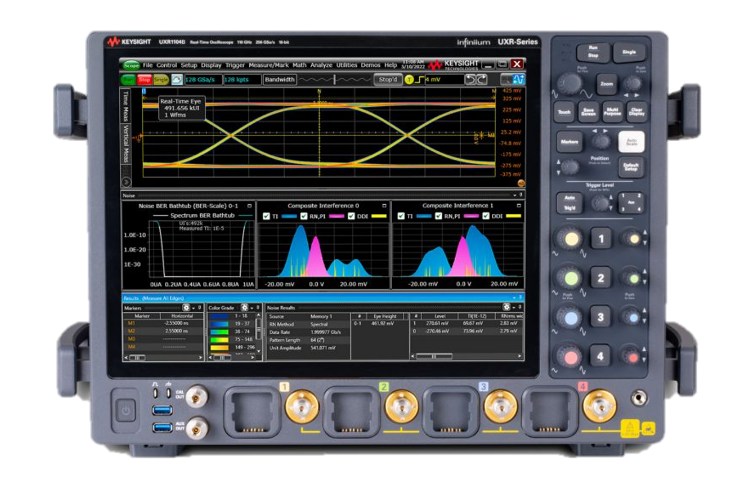Uncheck TI in Composite Interference 0
This screenshot has height=480, width=750.
click(x=266, y=216)
